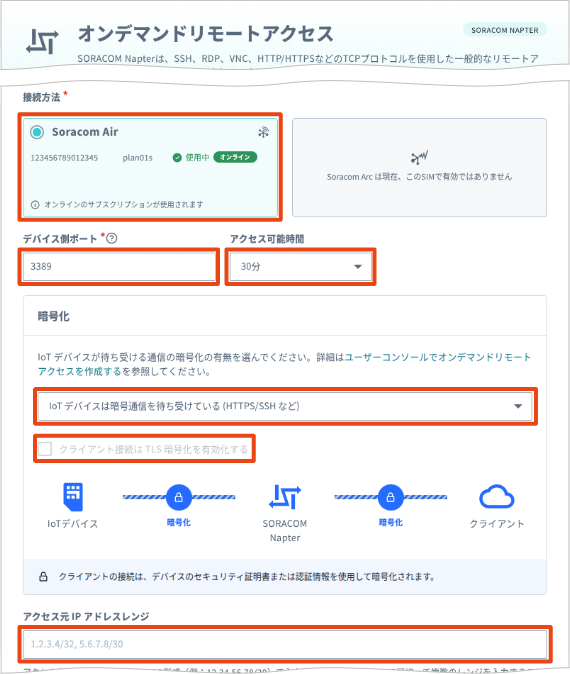Click the デバイス側ポート field showing 3389

[119, 267]
